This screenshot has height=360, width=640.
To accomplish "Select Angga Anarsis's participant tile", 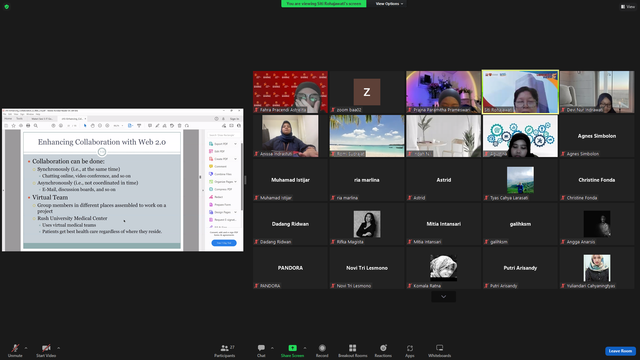I will point(596,224).
